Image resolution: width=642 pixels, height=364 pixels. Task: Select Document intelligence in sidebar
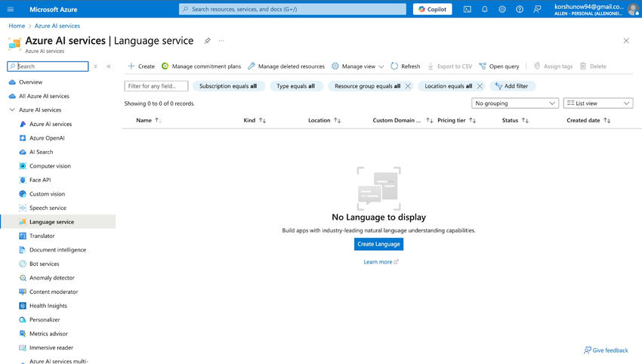pyautogui.click(x=57, y=250)
